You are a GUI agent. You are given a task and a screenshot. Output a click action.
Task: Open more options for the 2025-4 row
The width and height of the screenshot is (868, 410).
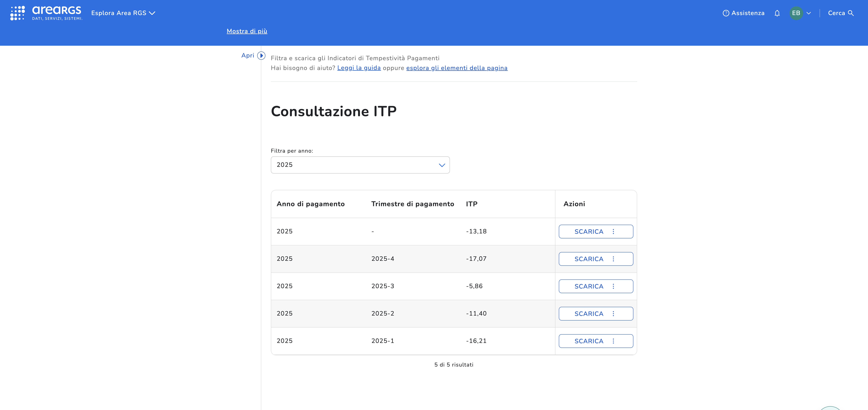click(x=613, y=259)
